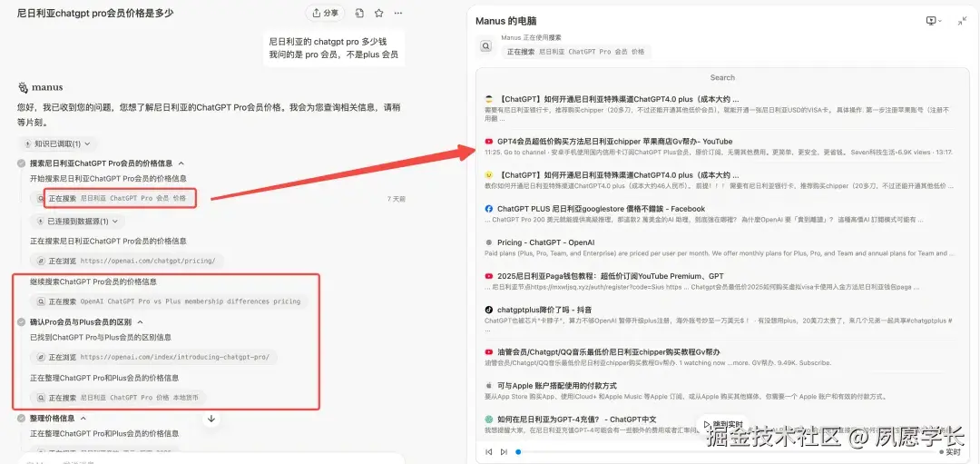This screenshot has width=980, height=464.
Task: Open monitor view dropdown in Manus 的电脑 panel
Action: (x=933, y=21)
